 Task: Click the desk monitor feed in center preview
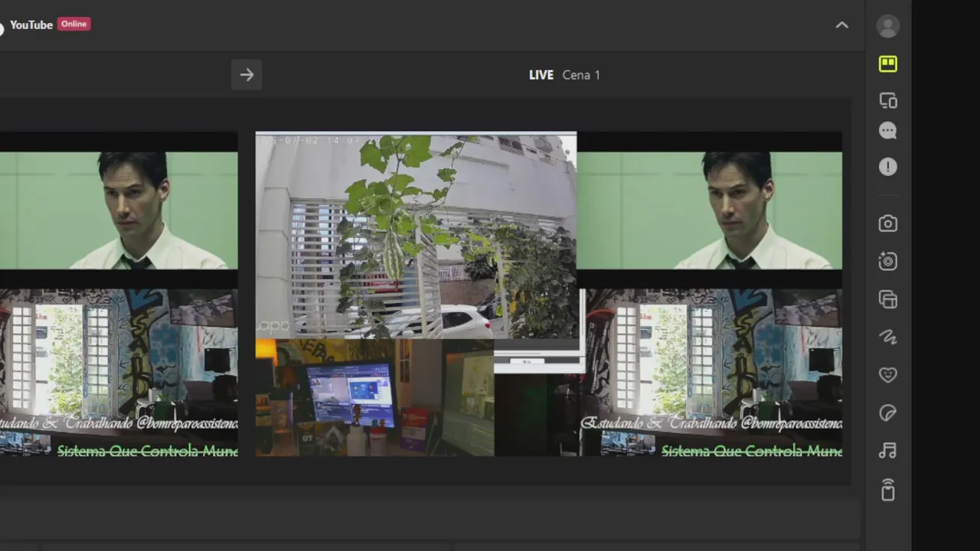point(374,397)
